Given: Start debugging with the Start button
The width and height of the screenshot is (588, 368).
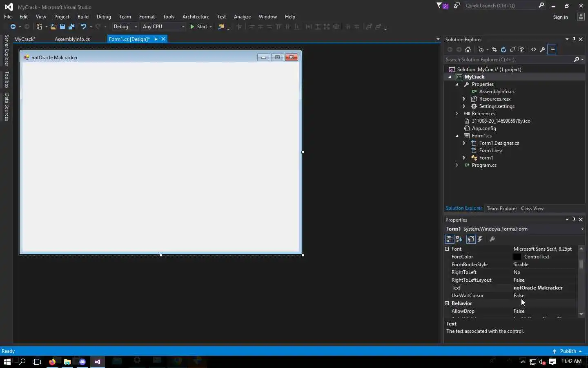Looking at the screenshot, I should click(199, 27).
